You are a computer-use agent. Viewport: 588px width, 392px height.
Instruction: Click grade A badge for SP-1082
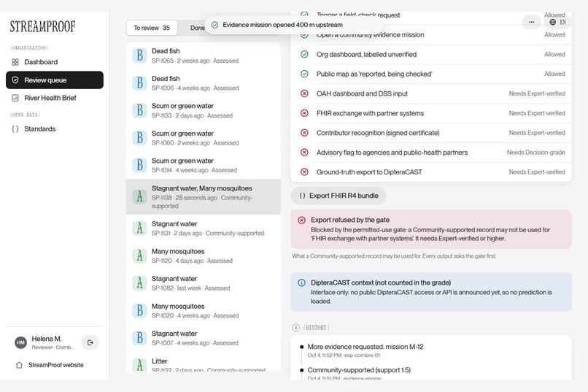click(x=139, y=283)
